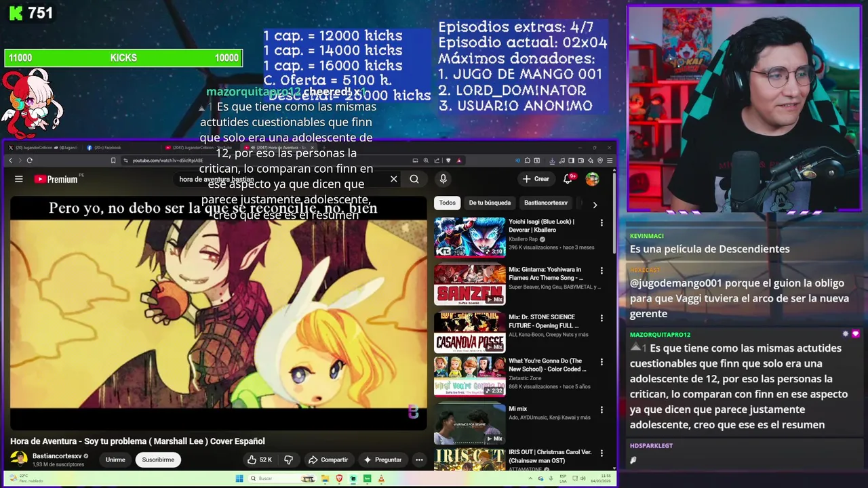Open Brave browser from taskbar
This screenshot has height=488, width=868.
click(340, 479)
